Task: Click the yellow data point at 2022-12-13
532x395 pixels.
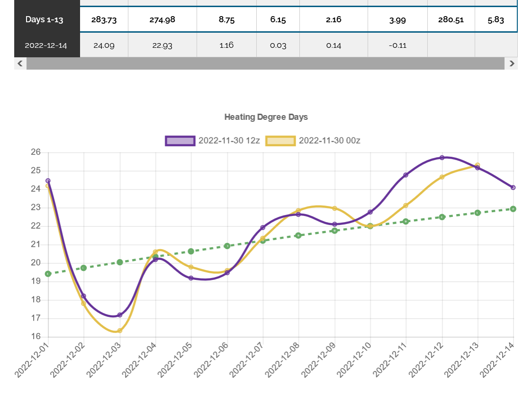Action: coord(478,165)
